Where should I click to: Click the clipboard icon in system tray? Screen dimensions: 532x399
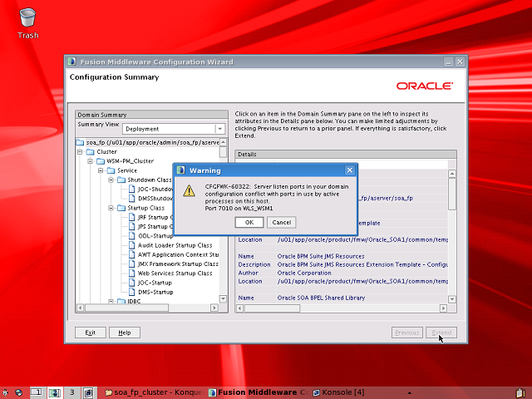click(x=520, y=392)
